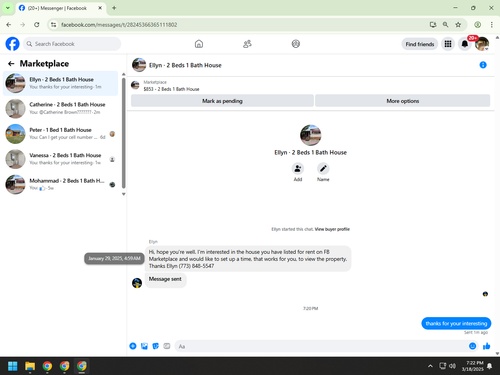Click the site information icon in address bar

click(x=53, y=25)
